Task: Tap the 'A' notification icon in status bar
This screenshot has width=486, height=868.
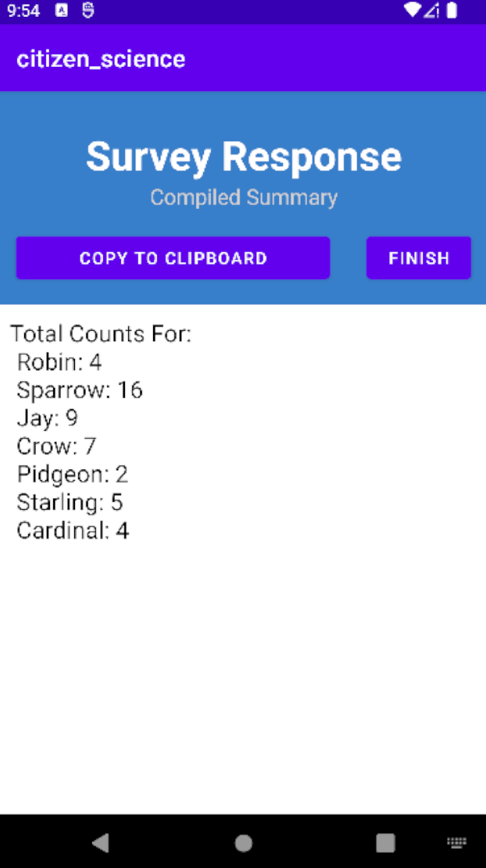Action: (x=62, y=10)
